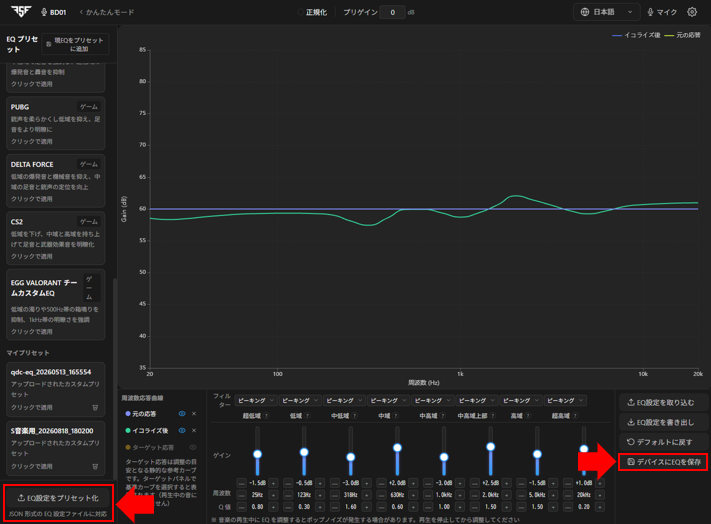Open the ピーキング dropdown above 超高域 band
This screenshot has width=711, height=524.
point(565,401)
